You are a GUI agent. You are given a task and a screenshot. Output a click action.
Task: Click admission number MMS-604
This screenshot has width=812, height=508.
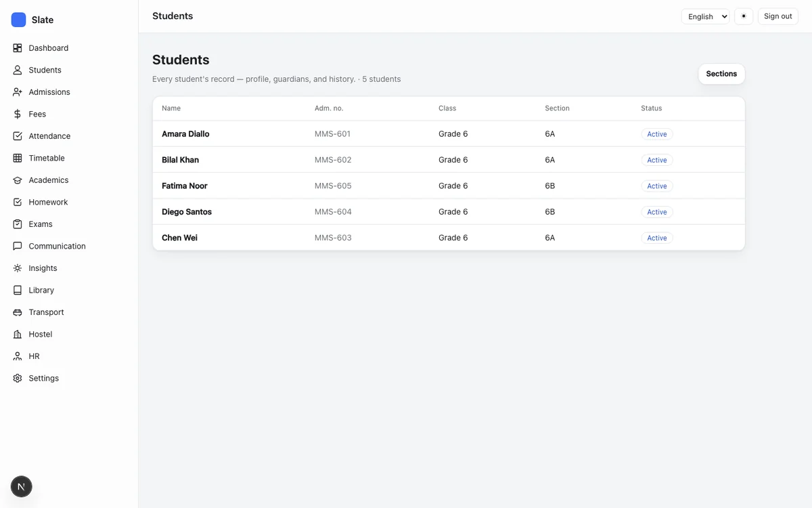(333, 212)
